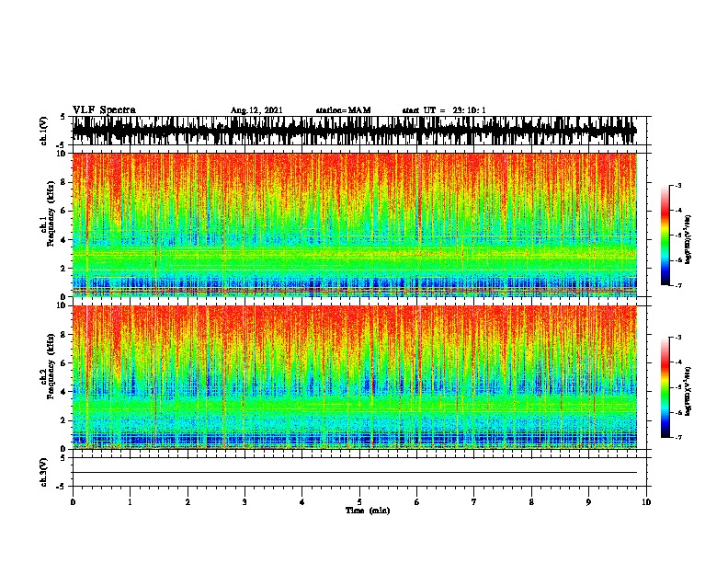Click the "station=MAM" label
The image size is (728, 563).
coord(343,110)
